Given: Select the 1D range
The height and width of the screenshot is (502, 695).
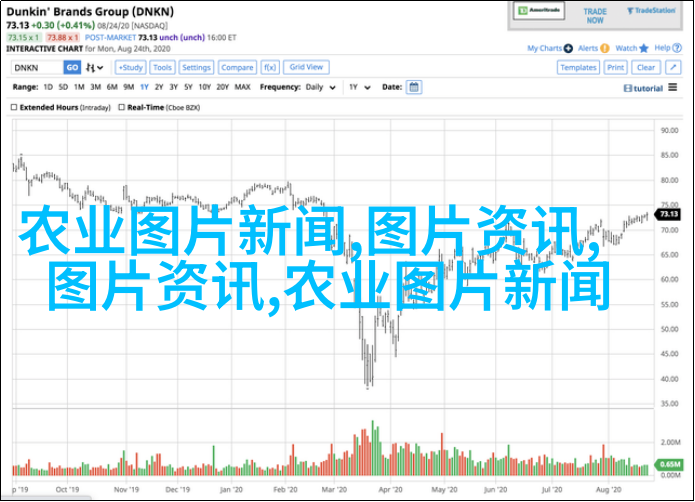Looking at the screenshot, I should click(x=48, y=87).
